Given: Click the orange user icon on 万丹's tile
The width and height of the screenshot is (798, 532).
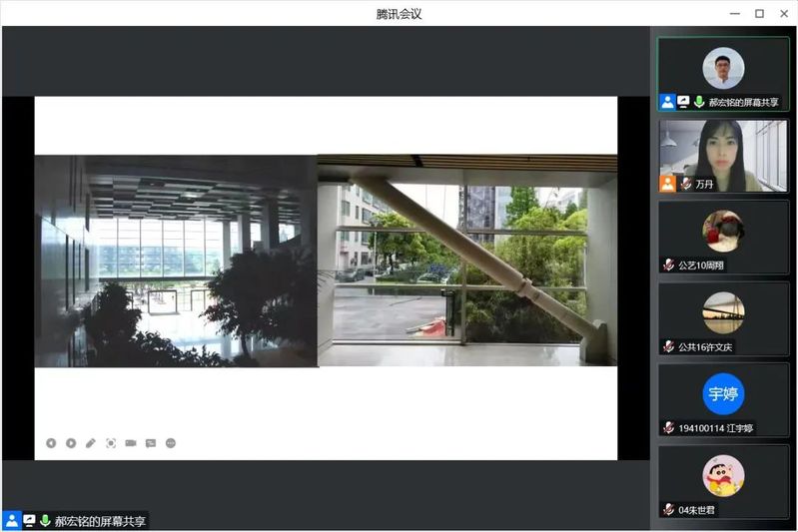Looking at the screenshot, I should tap(667, 184).
